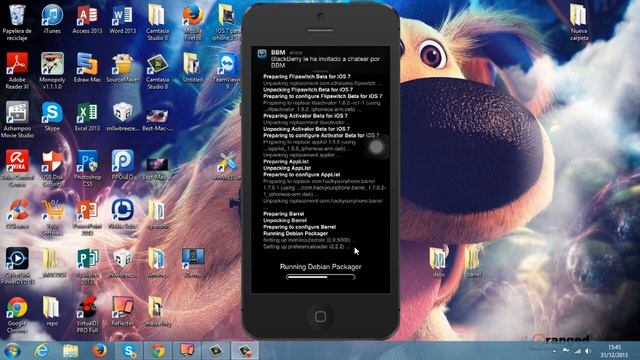Viewport: 640px width, 360px height.
Task: Select the Untitled folder icon
Action: point(193,68)
